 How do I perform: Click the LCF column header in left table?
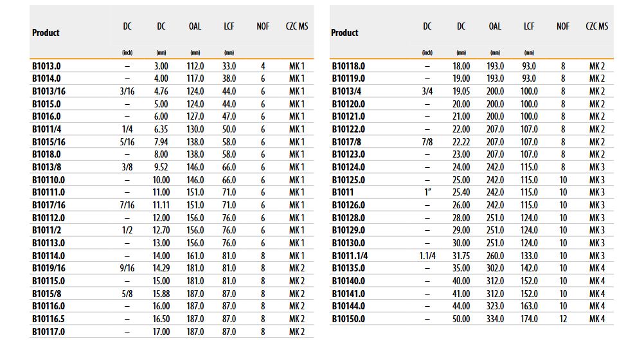[229, 26]
